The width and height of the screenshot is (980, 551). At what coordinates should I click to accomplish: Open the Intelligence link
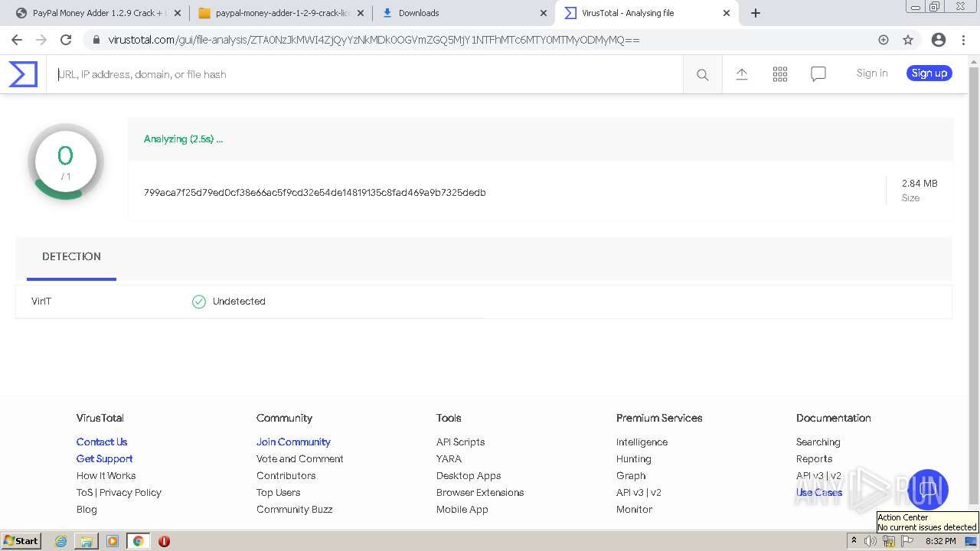point(642,442)
